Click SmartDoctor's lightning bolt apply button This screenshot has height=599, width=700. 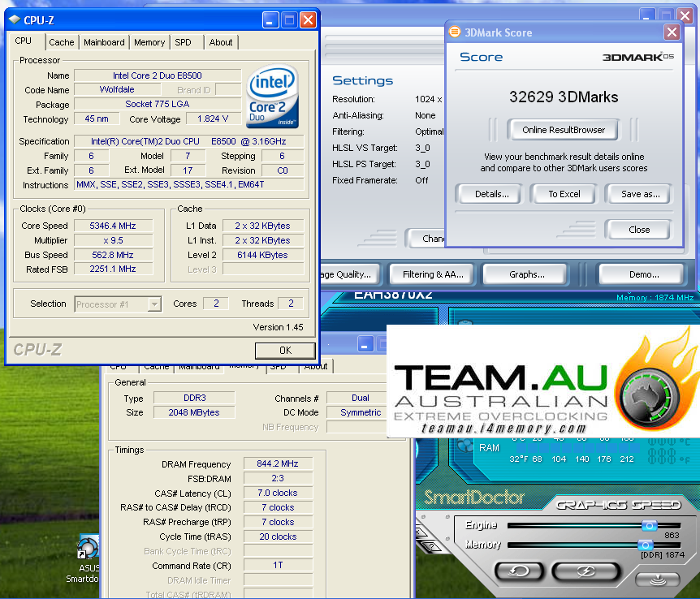[x=585, y=571]
